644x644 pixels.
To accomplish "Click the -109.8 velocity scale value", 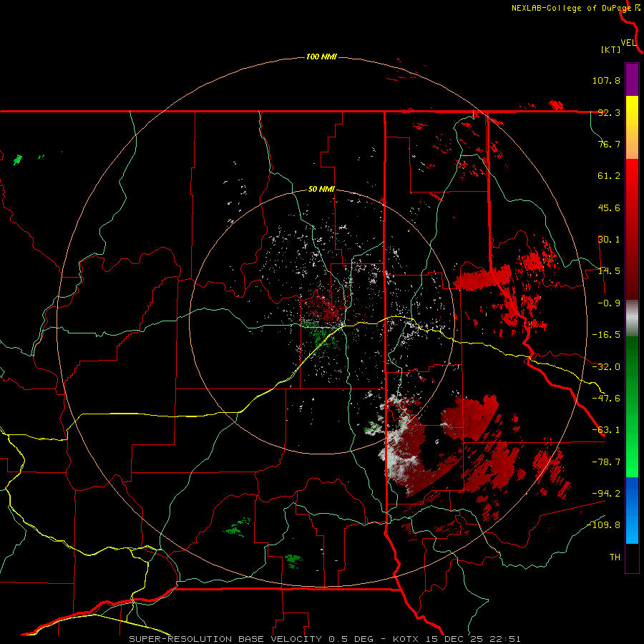I will tap(603, 525).
